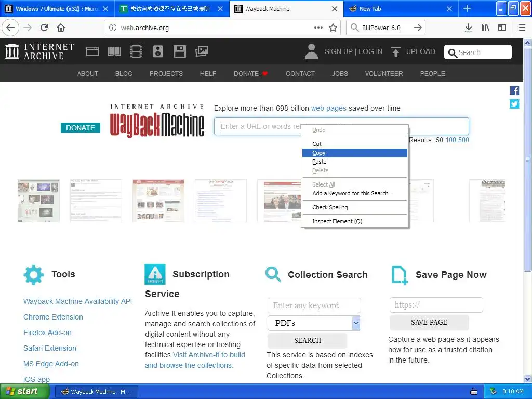Switch to the New Tab tab
532x399 pixels.
tap(401, 9)
